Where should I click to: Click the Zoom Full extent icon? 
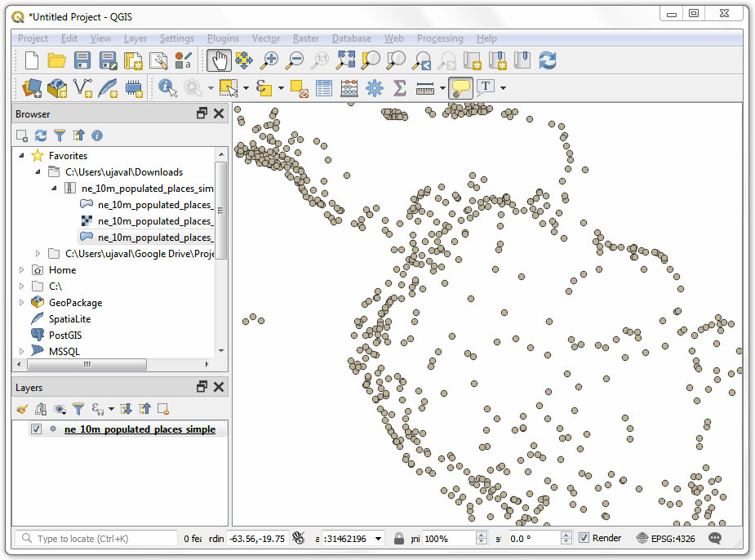tap(345, 60)
